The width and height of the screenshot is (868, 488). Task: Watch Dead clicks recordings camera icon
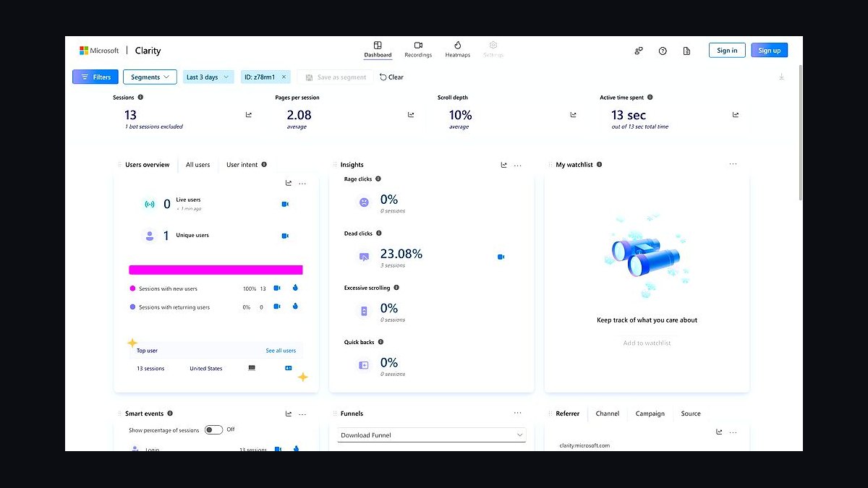coord(501,257)
